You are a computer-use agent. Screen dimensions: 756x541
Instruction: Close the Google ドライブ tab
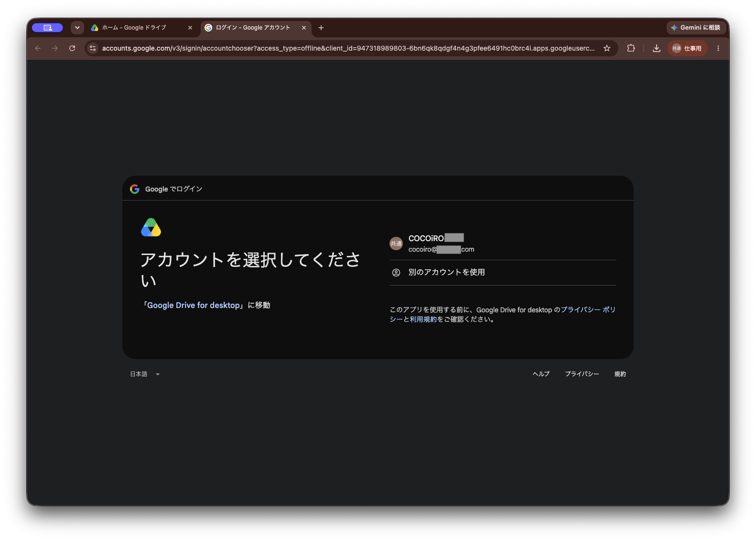pyautogui.click(x=190, y=28)
